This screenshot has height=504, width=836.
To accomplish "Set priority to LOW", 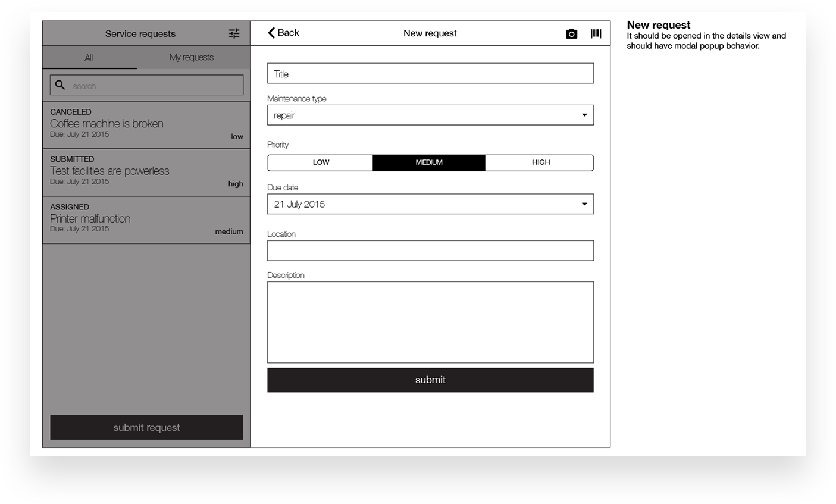I will click(x=321, y=162).
